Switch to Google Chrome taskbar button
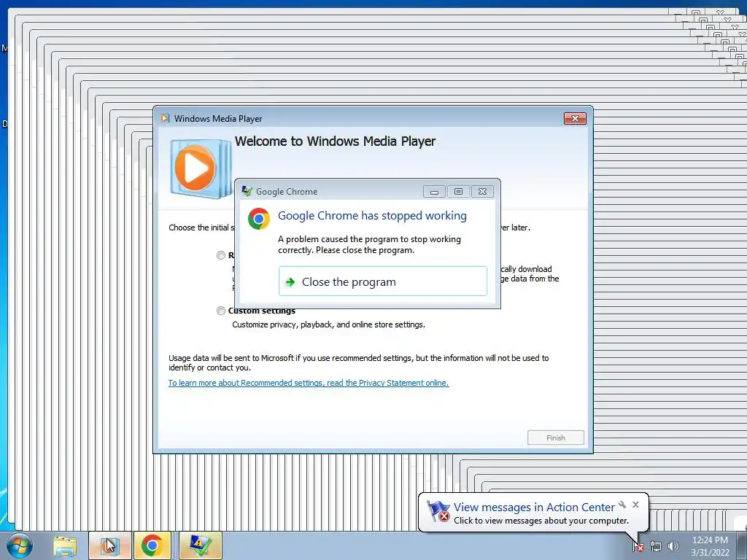747x560 pixels. click(152, 545)
